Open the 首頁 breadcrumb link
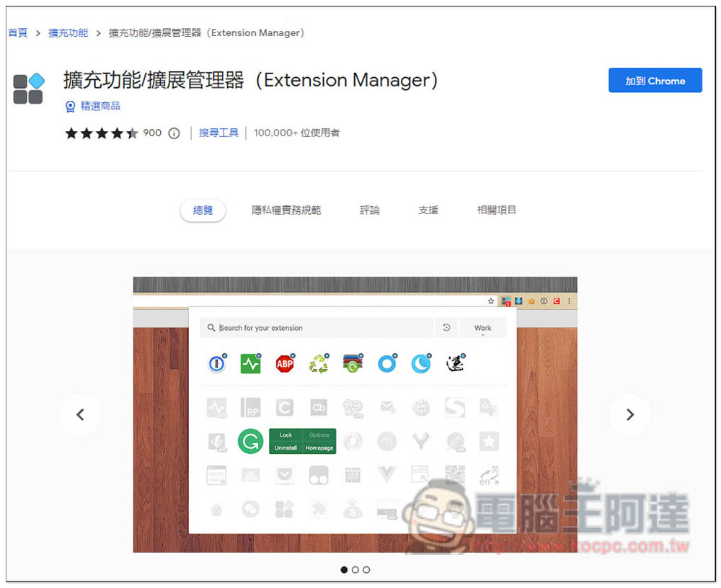This screenshot has width=721, height=588. tap(18, 33)
